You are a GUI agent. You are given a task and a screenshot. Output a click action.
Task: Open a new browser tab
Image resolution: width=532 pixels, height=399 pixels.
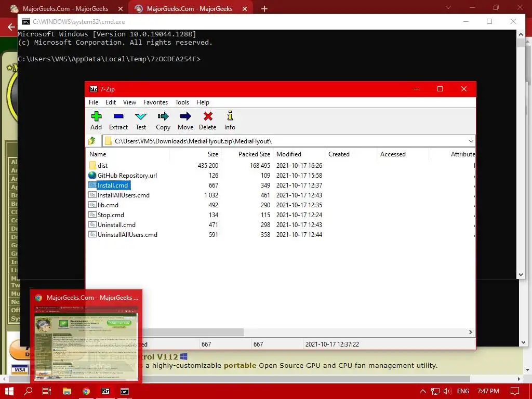click(264, 9)
